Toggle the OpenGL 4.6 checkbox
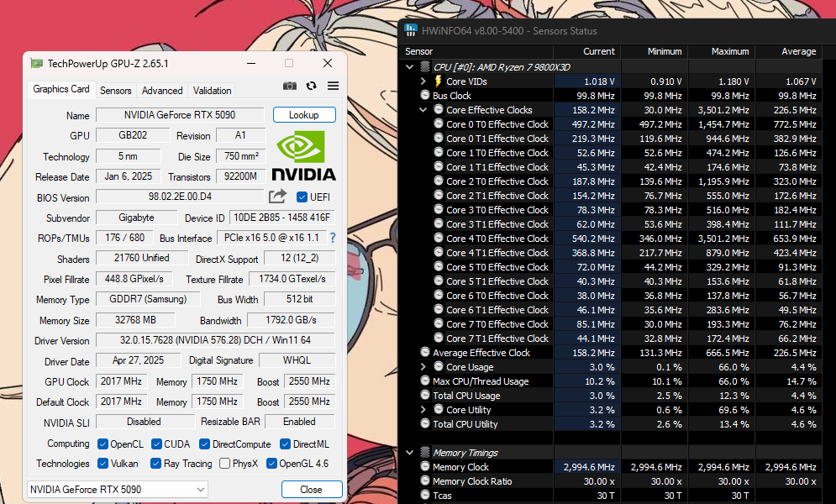Screen dimensions: 836x504 click(271, 464)
